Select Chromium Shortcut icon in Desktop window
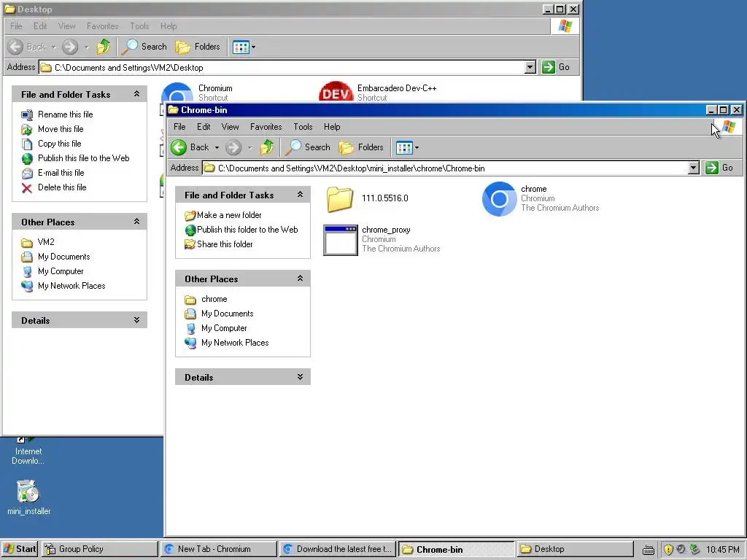The height and width of the screenshot is (560, 747). pyautogui.click(x=177, y=93)
